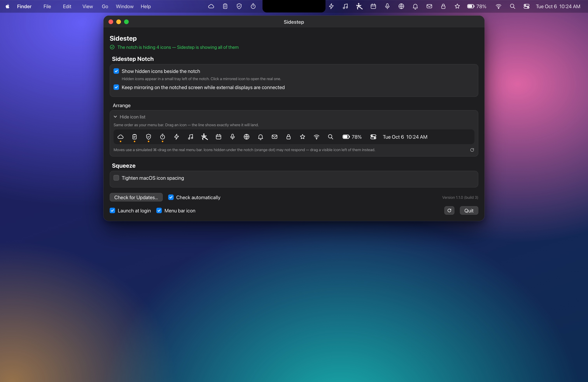Click the envelope icon in the Arrange list
This screenshot has width=588, height=382.
(x=275, y=137)
